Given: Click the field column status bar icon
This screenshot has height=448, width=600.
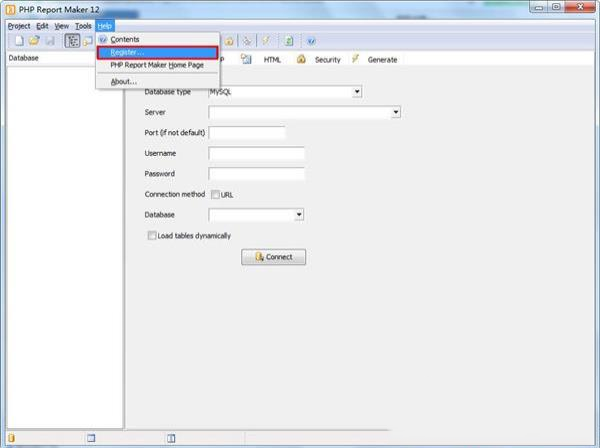Looking at the screenshot, I should [171, 438].
